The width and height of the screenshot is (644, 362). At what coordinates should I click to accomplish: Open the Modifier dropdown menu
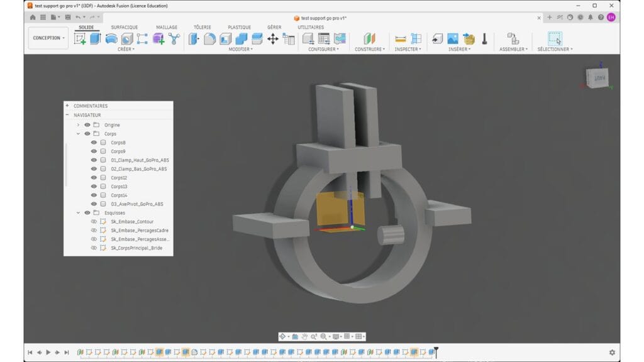241,49
